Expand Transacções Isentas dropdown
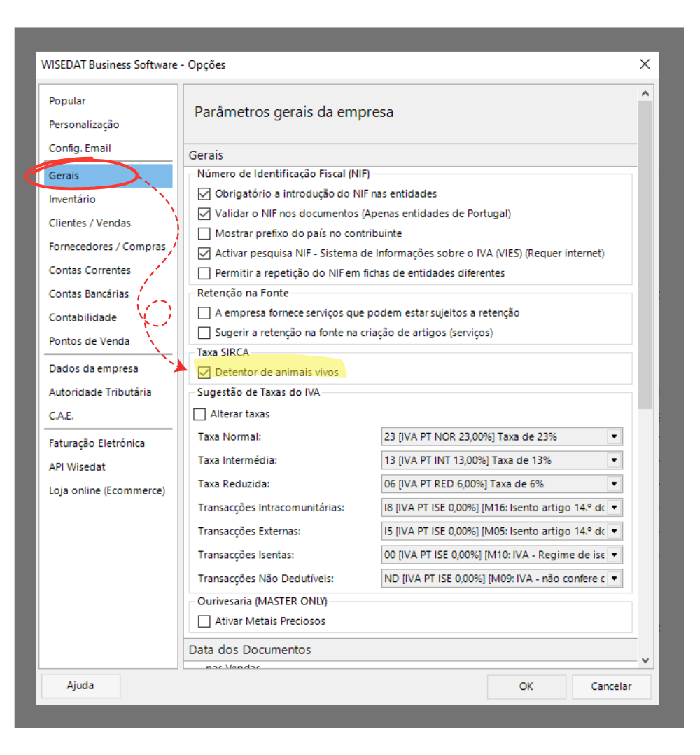The width and height of the screenshot is (700, 755). tap(614, 555)
